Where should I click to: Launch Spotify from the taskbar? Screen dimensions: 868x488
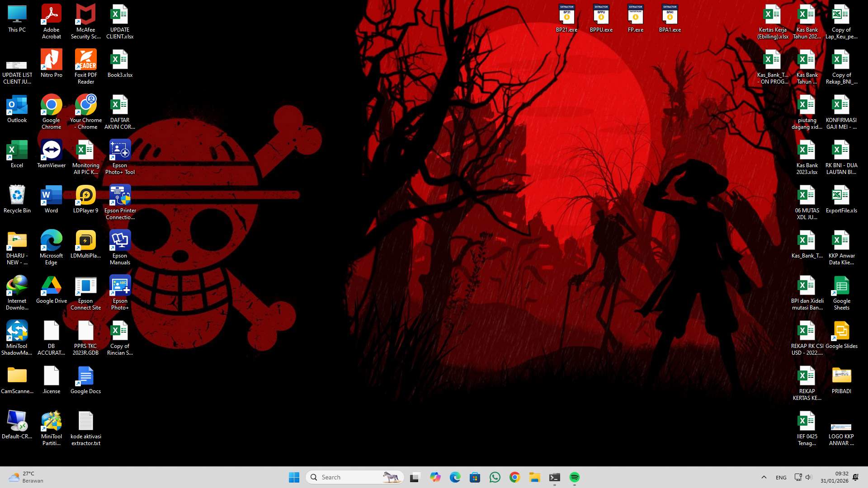tap(574, 477)
